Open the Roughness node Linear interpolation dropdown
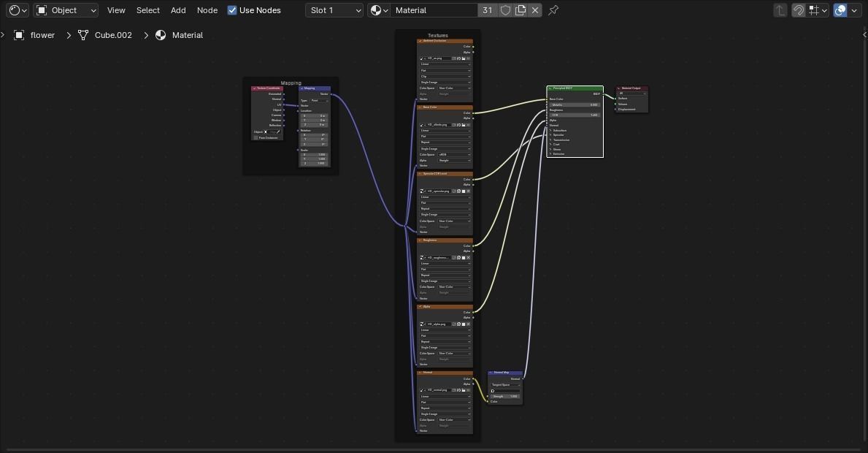This screenshot has width=868, height=453. coord(445,264)
